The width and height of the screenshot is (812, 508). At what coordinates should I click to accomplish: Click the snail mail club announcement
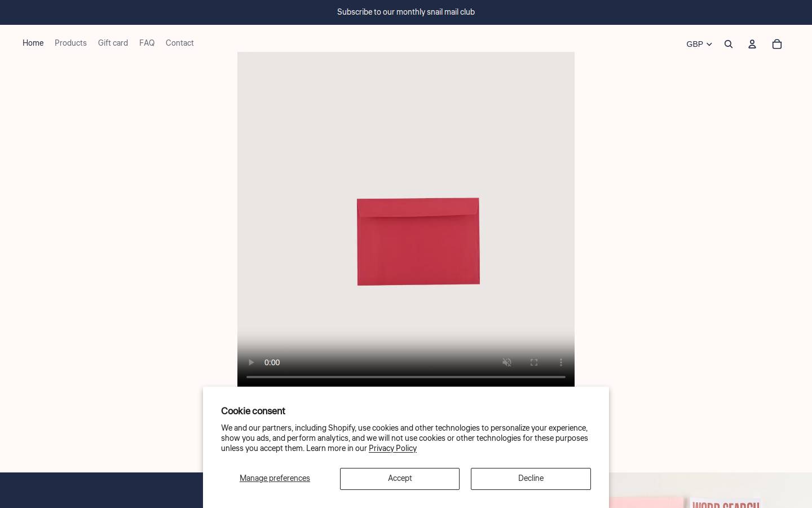click(x=406, y=12)
